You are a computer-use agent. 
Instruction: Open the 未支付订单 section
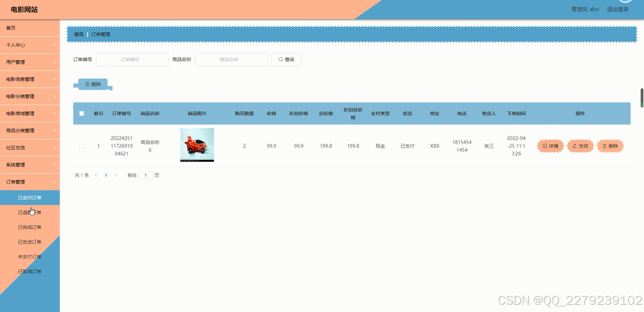tap(30, 256)
